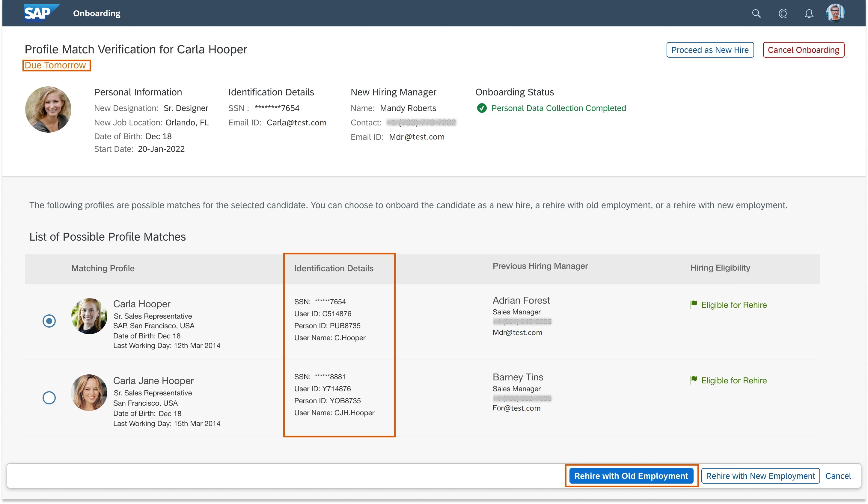Click the Due Tomorrow badge
This screenshot has width=868, height=504.
point(56,65)
